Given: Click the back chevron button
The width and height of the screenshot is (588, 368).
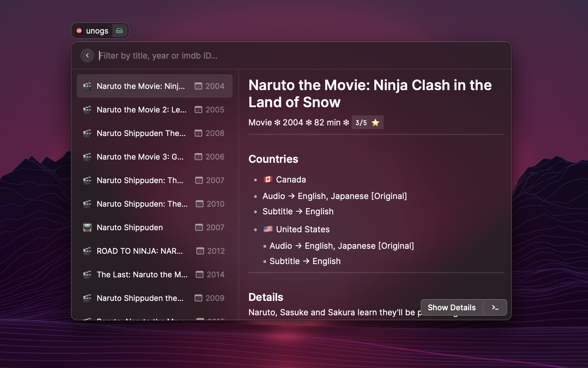Looking at the screenshot, I should pos(87,55).
